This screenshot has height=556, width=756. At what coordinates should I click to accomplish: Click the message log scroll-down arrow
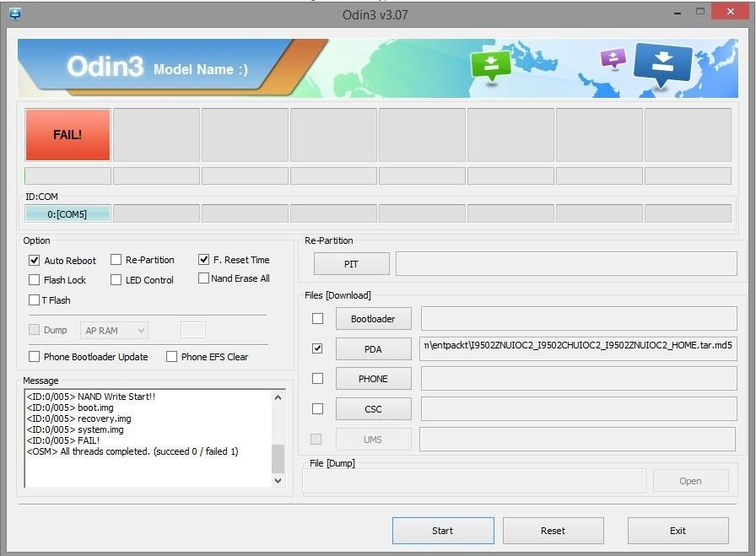278,480
